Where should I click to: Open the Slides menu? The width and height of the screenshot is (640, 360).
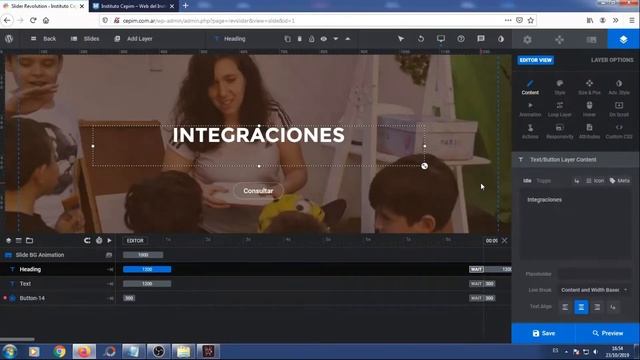(85, 39)
